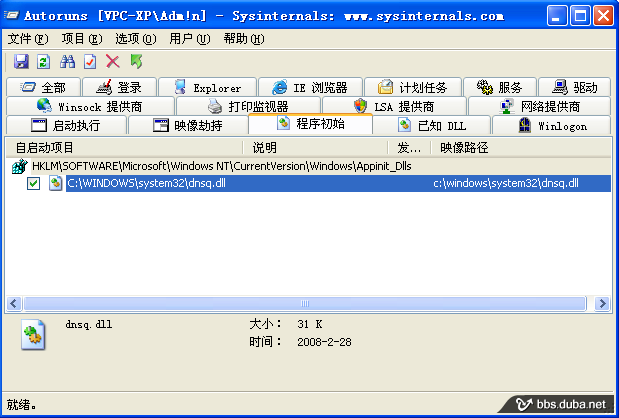Select the C:\WINDOWS\system32\dnsq.dll entry

coord(146,183)
